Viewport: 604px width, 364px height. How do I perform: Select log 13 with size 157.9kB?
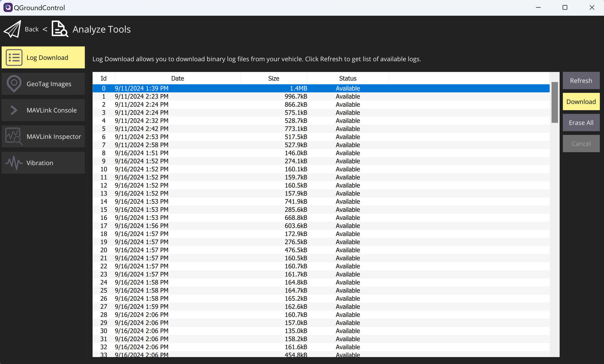pyautogui.click(x=321, y=194)
